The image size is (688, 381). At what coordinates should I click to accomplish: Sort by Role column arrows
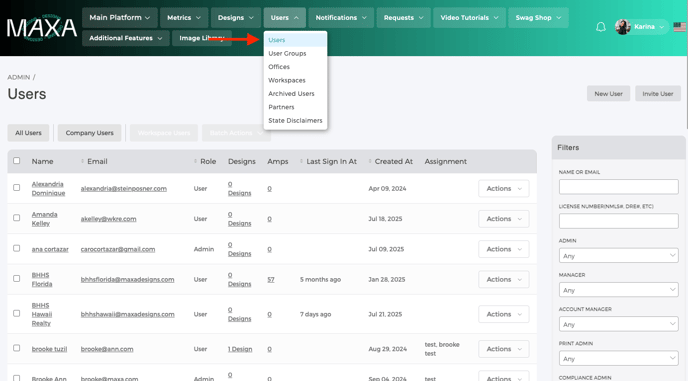[195, 162]
